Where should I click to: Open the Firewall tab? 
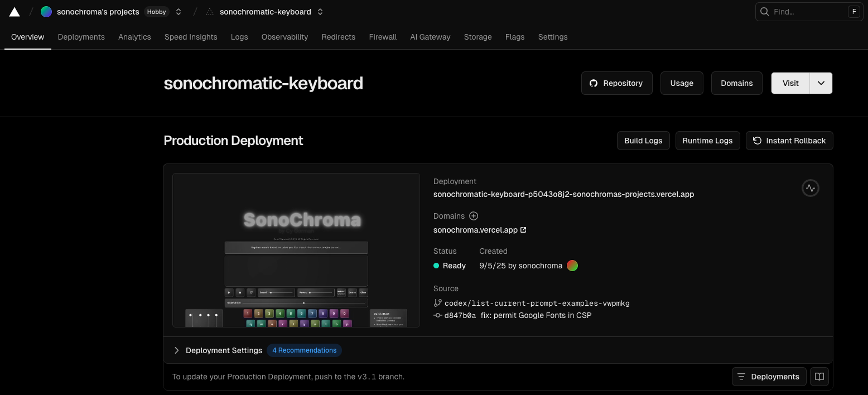[383, 37]
